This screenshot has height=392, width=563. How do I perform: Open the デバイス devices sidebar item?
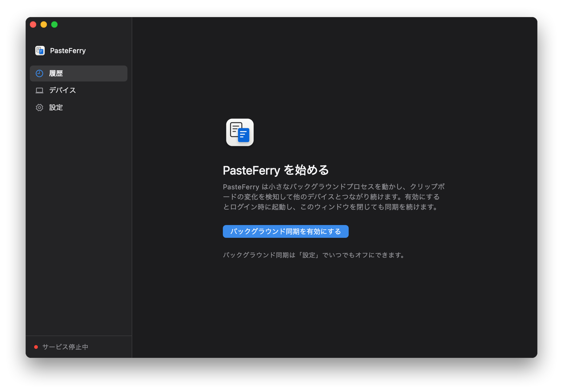(x=78, y=91)
